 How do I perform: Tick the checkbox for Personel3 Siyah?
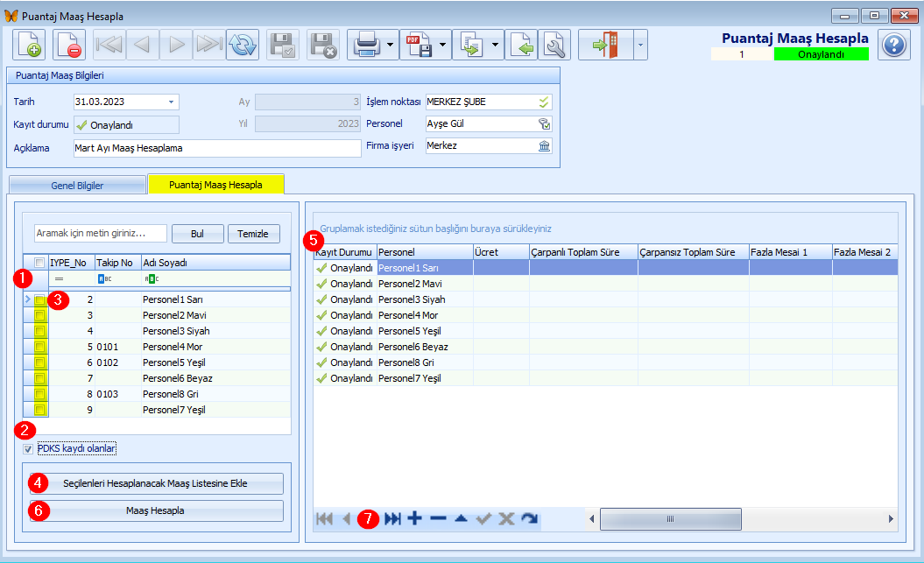(x=39, y=331)
